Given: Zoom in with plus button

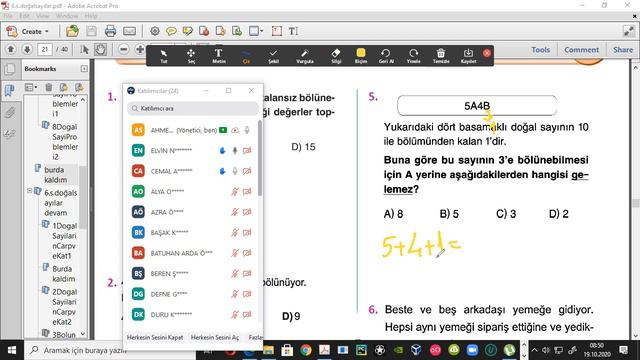Looking at the screenshot, I should tap(140, 49).
